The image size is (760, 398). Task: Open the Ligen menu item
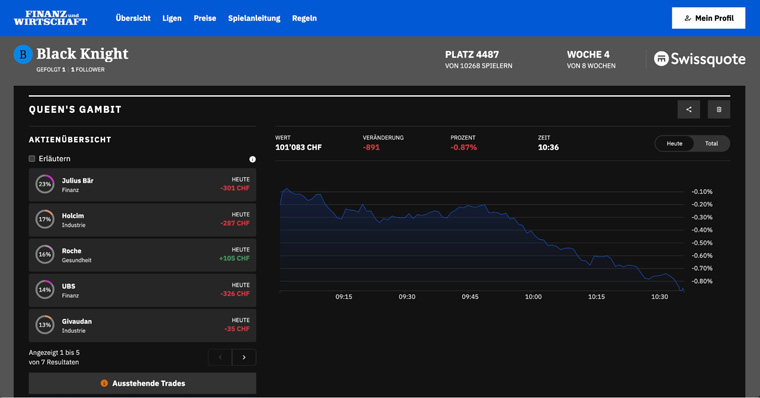pyautogui.click(x=172, y=18)
